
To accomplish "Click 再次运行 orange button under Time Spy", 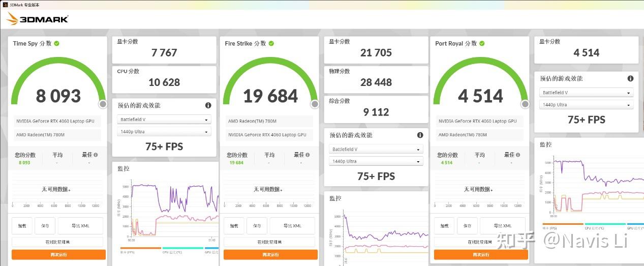I will click(x=58, y=254).
